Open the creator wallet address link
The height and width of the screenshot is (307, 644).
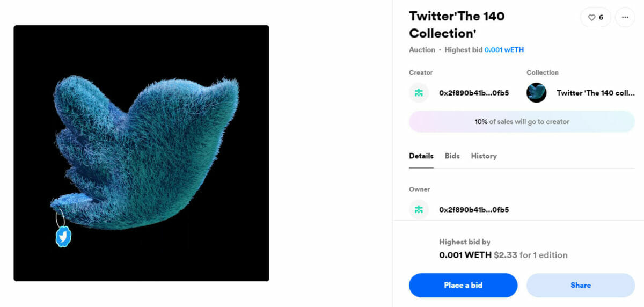pyautogui.click(x=473, y=93)
